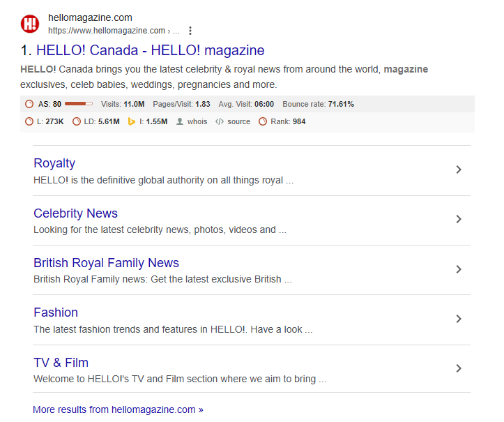Click the Celebrity News snippet text
The image size is (504, 422).
tap(160, 229)
